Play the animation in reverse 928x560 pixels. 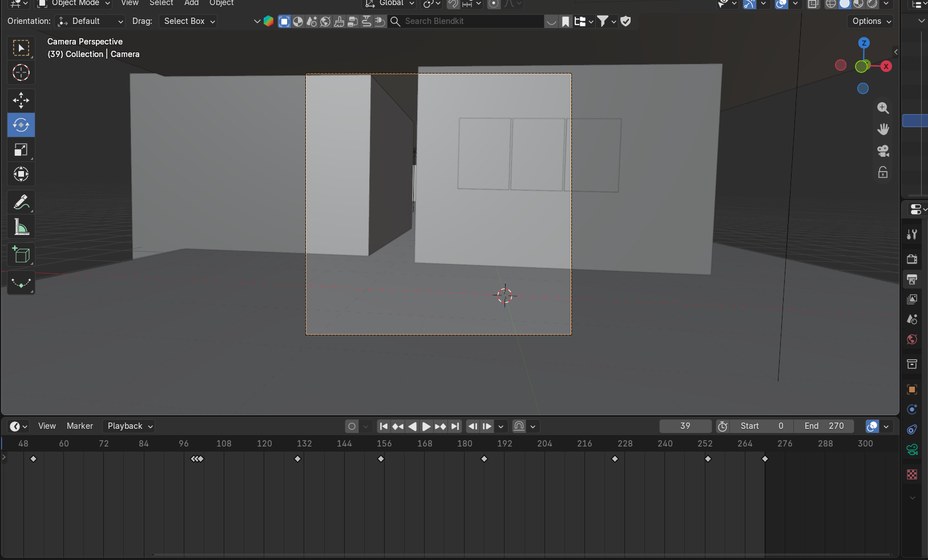pyautogui.click(x=412, y=426)
